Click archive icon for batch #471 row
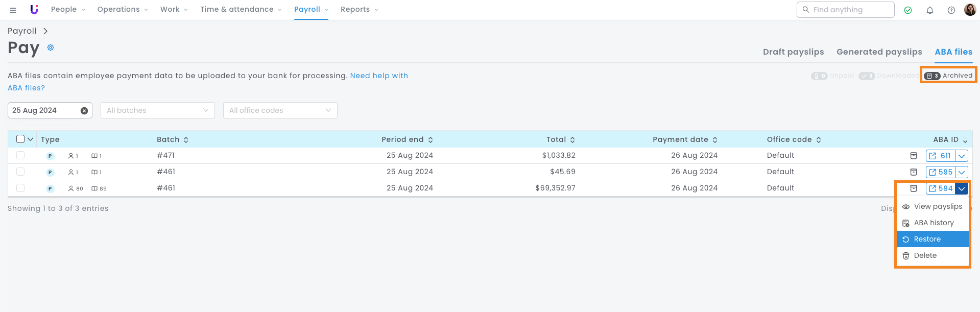 914,156
